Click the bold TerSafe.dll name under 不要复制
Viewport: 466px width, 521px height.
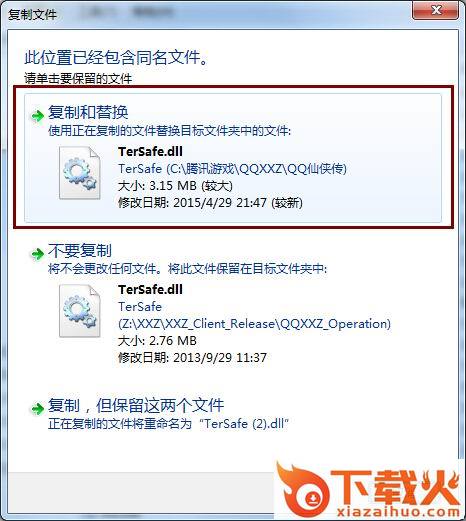tap(150, 289)
